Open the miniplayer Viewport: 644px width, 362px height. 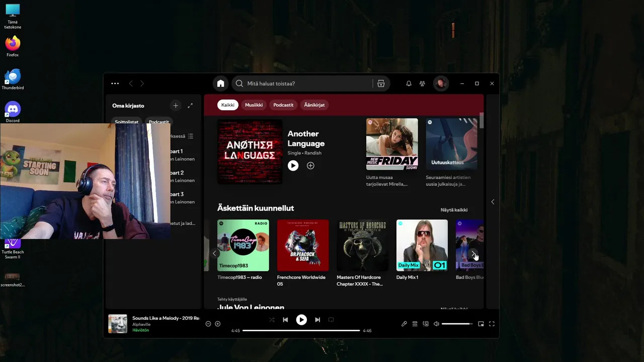coord(481,324)
